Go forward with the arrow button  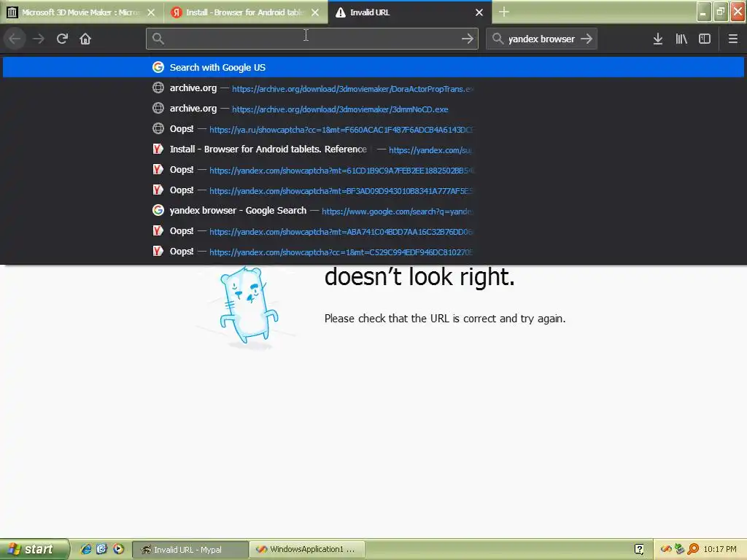point(39,39)
